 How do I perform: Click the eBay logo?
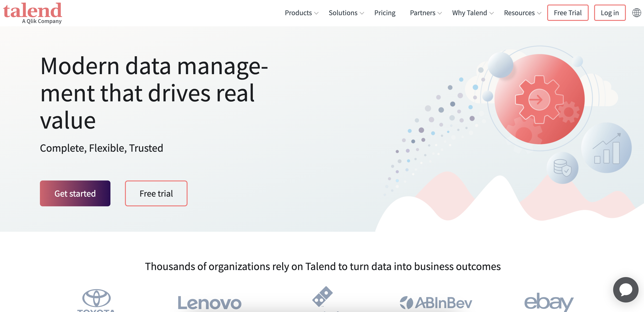tap(549, 302)
